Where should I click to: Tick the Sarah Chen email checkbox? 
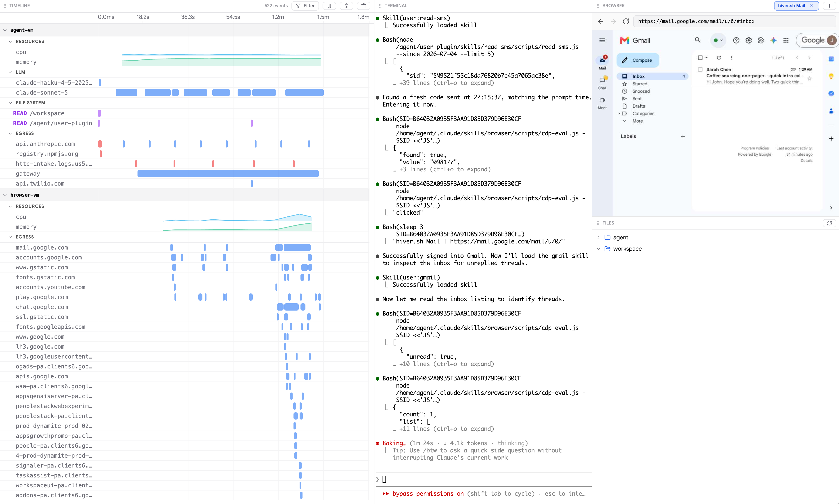pyautogui.click(x=700, y=69)
